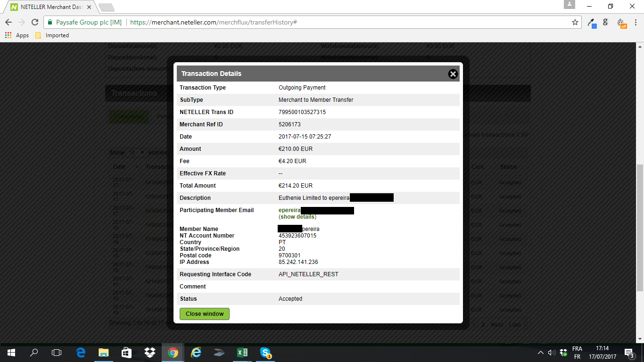Click the Fee value €4.20 EUR
Viewport: 644px width, 362px height.
(x=292, y=161)
